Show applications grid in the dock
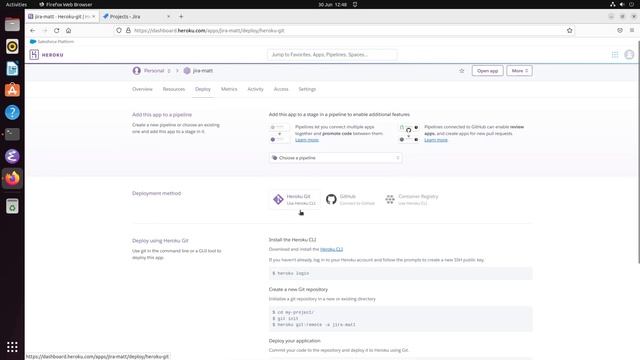The width and height of the screenshot is (640, 360). click(x=12, y=347)
